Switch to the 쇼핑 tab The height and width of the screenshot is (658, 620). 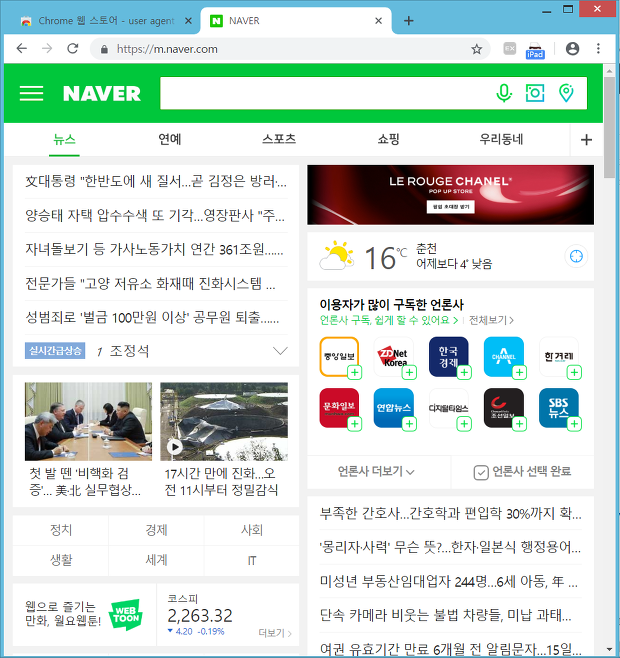[x=389, y=139]
